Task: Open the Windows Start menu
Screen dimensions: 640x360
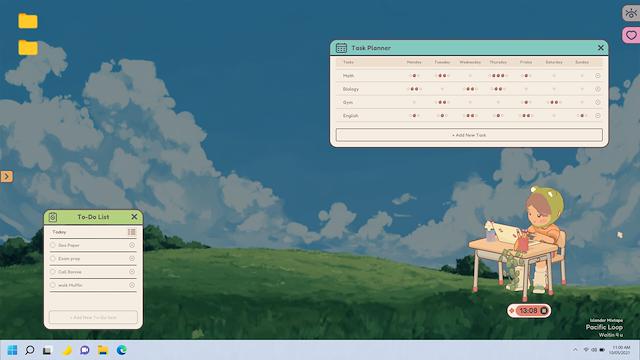Action: pyautogui.click(x=12, y=350)
